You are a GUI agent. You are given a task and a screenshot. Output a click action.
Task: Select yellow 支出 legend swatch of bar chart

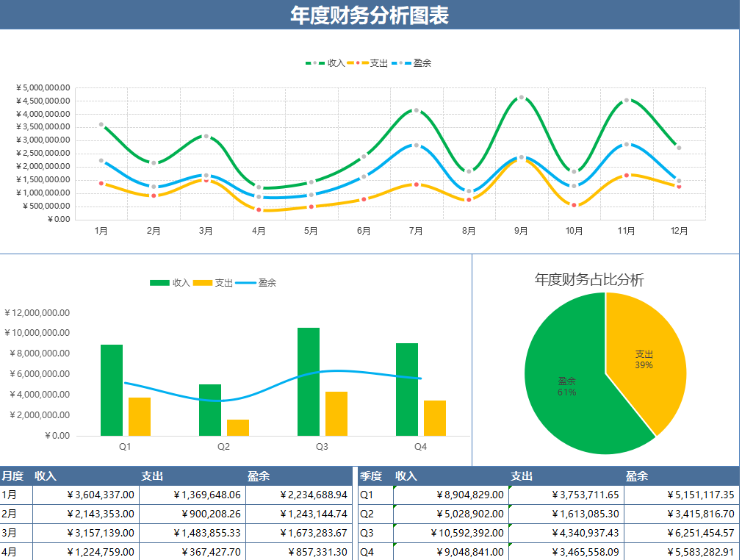tap(203, 283)
